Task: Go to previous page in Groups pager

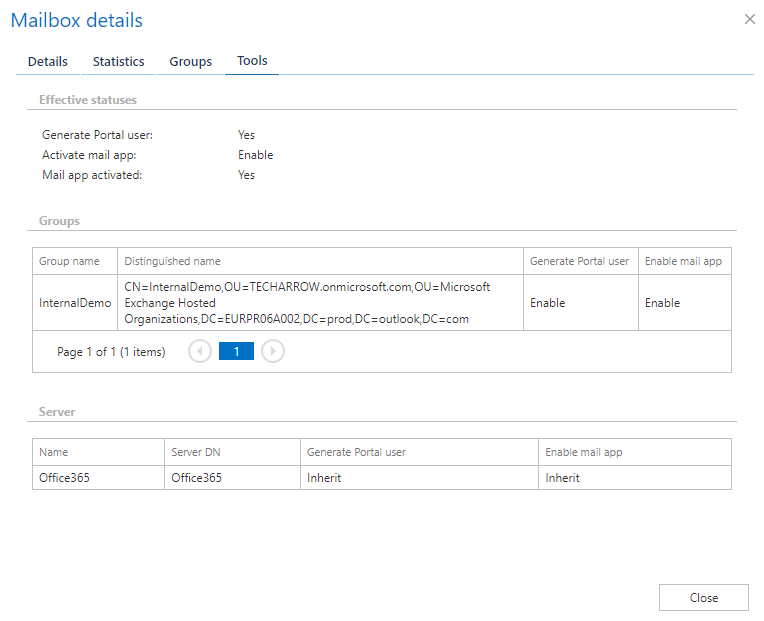Action: click(x=200, y=352)
